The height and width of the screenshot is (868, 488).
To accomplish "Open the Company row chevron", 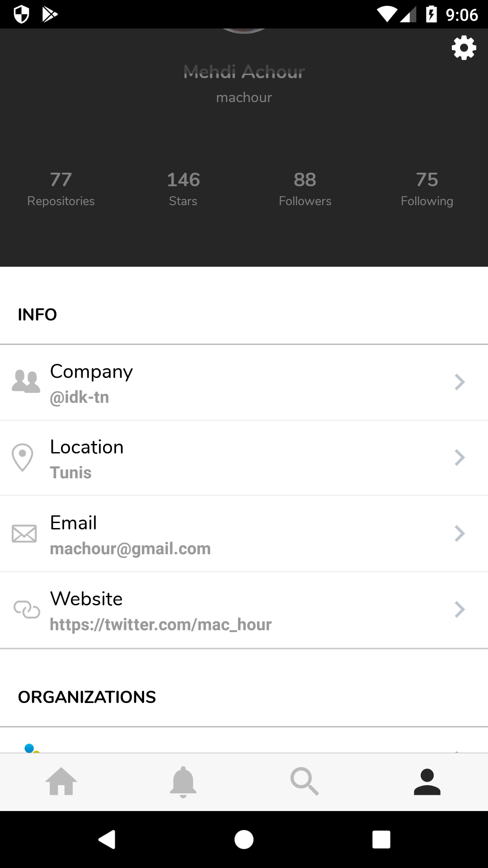I will point(460,382).
